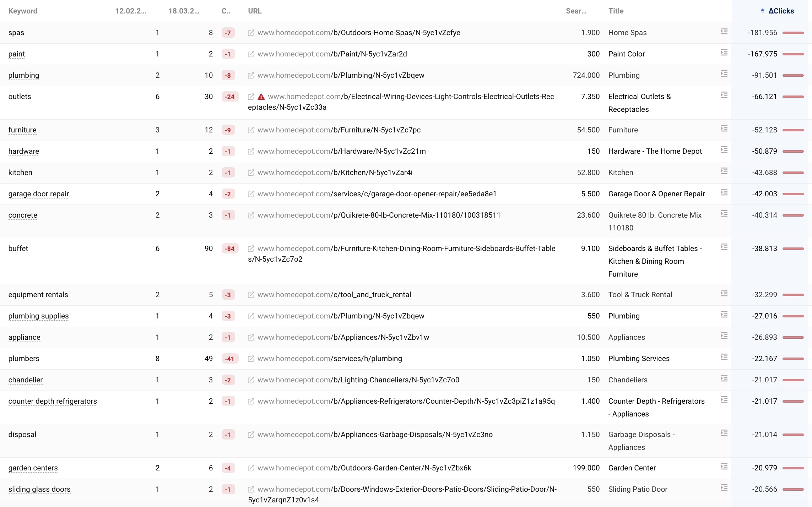Open the spas keyword link

click(16, 33)
